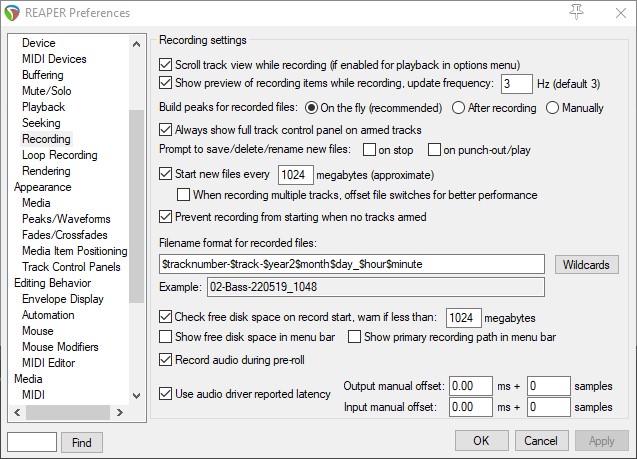The height and width of the screenshot is (459, 637).
Task: Click the Input manual offset ms field
Action: 471,407
